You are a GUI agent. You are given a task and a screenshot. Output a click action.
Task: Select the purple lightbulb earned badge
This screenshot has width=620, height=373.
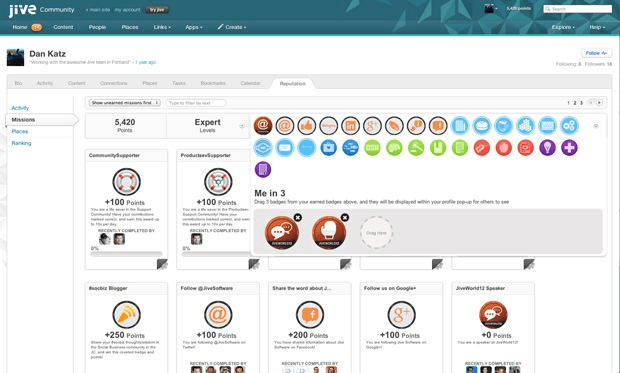click(x=547, y=148)
